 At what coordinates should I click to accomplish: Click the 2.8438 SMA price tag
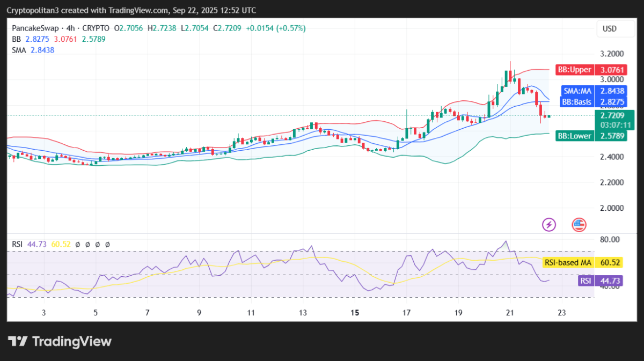pos(611,91)
